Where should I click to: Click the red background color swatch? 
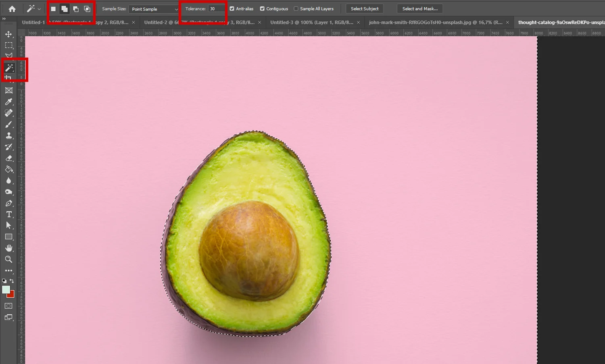(x=11, y=295)
